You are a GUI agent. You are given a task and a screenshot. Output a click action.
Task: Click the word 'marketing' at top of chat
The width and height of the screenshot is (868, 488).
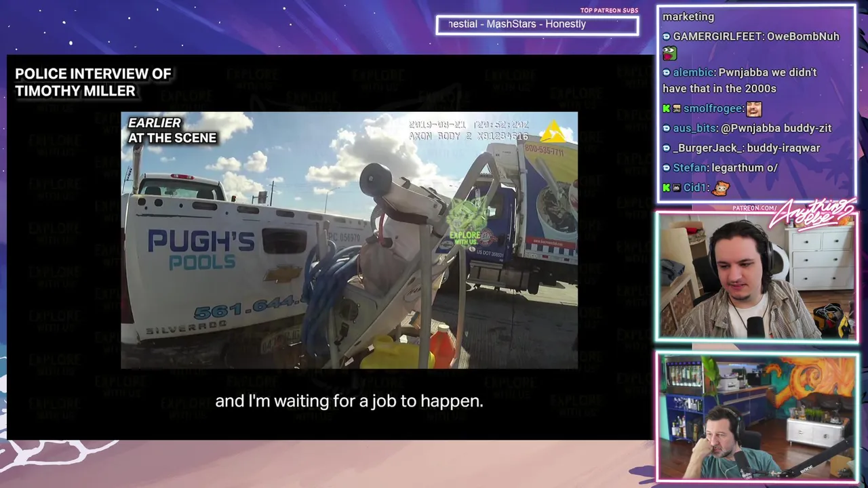pyautogui.click(x=688, y=17)
